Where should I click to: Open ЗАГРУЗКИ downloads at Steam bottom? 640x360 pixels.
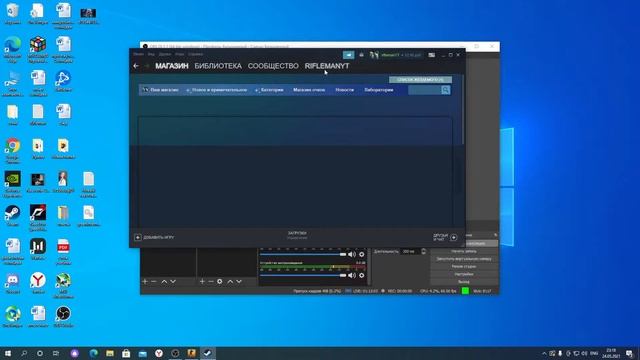297,233
